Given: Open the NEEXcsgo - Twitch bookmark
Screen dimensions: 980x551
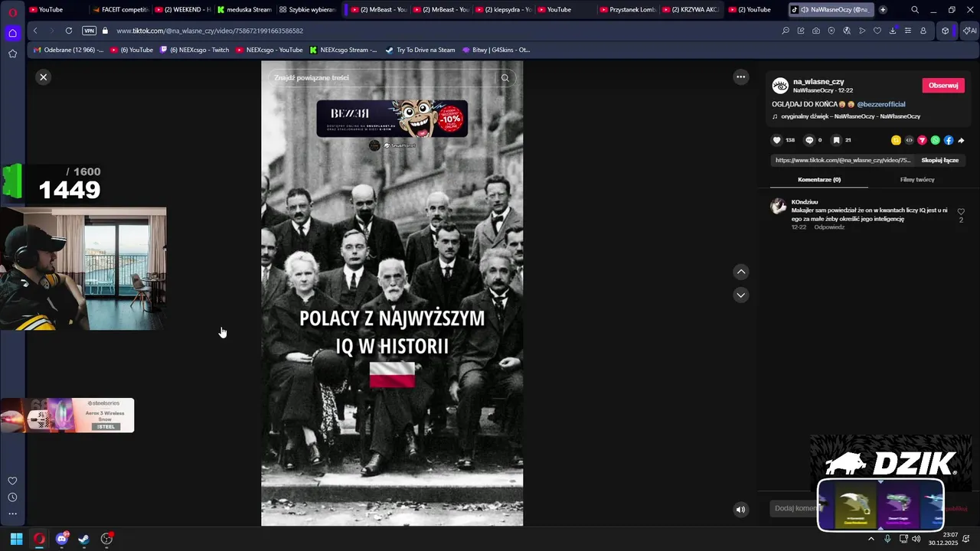Looking at the screenshot, I should point(194,50).
